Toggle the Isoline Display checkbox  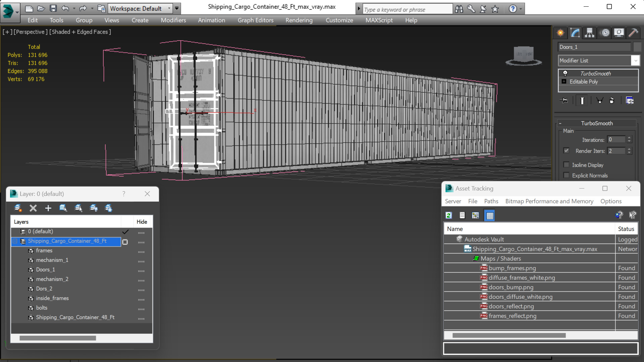[x=567, y=164]
